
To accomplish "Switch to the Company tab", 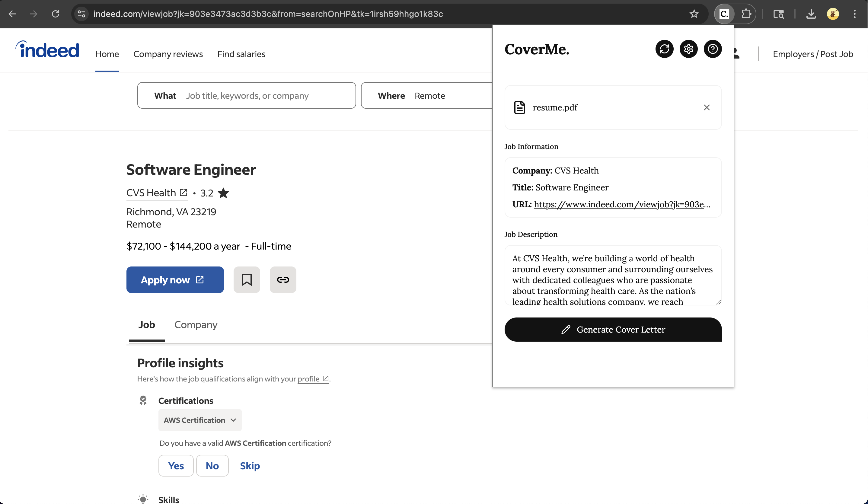I will [x=196, y=324].
